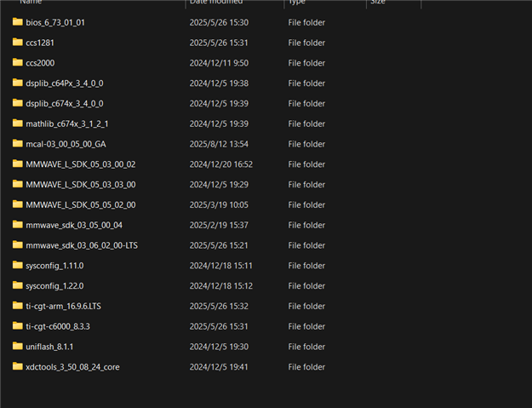Viewport: 532px width, 408px height.
Task: Click the mmwave_sdk_03_05_00_04 folder icon
Action: pos(18,225)
